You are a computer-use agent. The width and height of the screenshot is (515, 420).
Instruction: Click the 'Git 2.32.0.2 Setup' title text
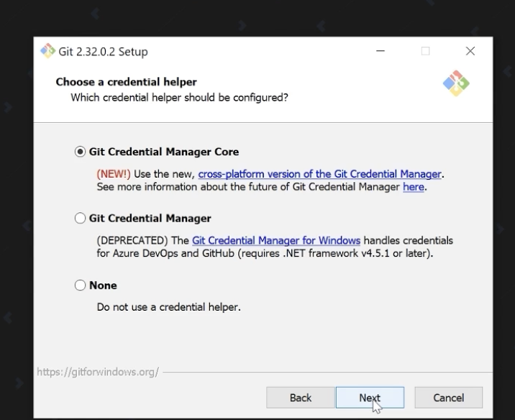(103, 52)
